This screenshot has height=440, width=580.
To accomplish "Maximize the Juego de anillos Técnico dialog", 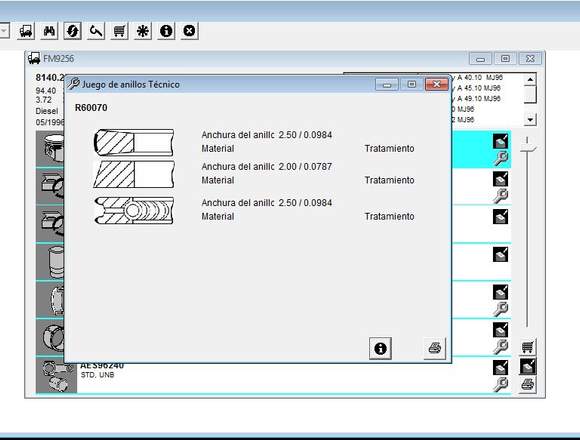I will [x=411, y=85].
